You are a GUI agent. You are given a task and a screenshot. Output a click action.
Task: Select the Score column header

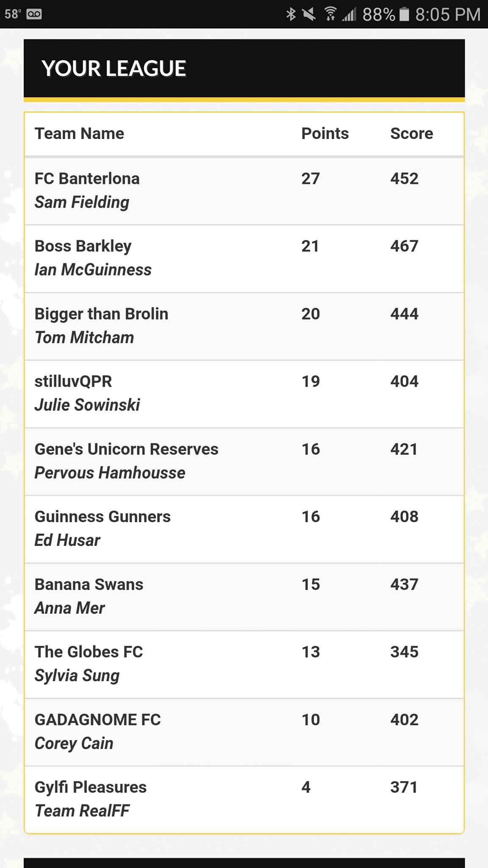411,134
